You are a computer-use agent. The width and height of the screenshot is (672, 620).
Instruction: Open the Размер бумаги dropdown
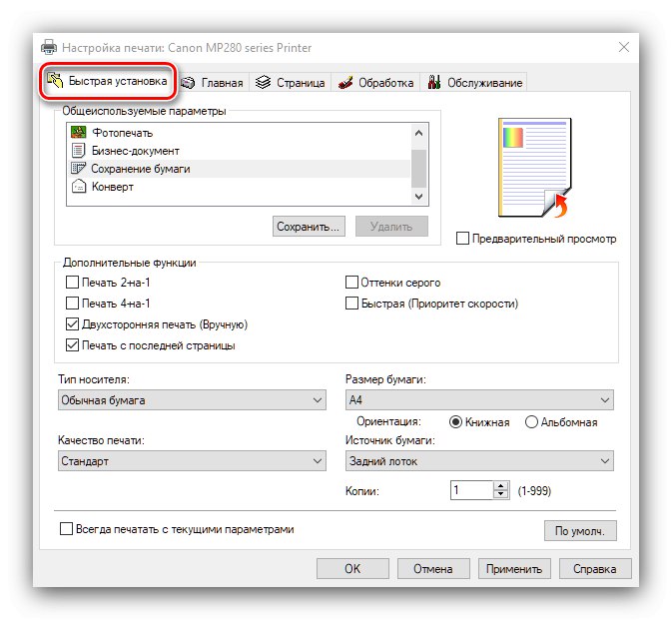(x=479, y=399)
